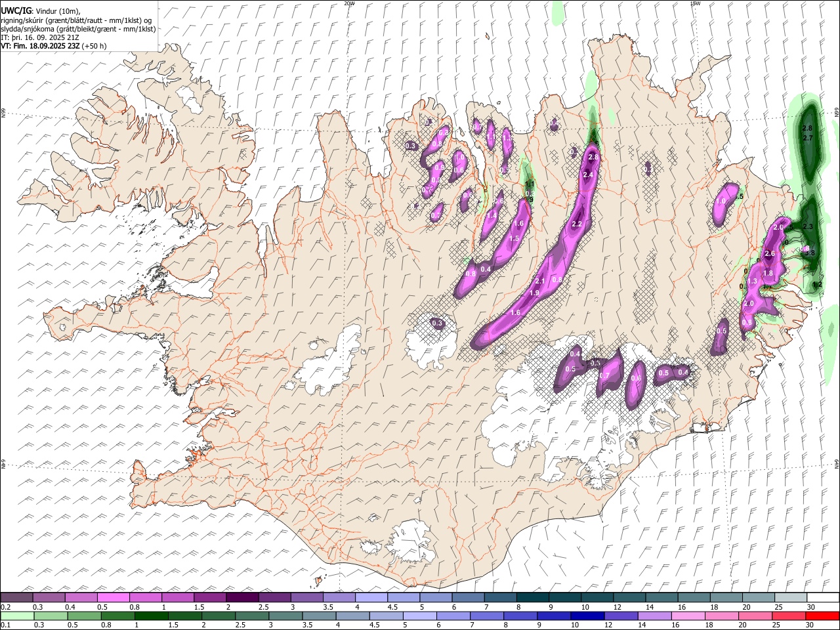This screenshot has height=630, width=840.
Task: Click the '20W' longitude label at top
Action: [349, 3]
